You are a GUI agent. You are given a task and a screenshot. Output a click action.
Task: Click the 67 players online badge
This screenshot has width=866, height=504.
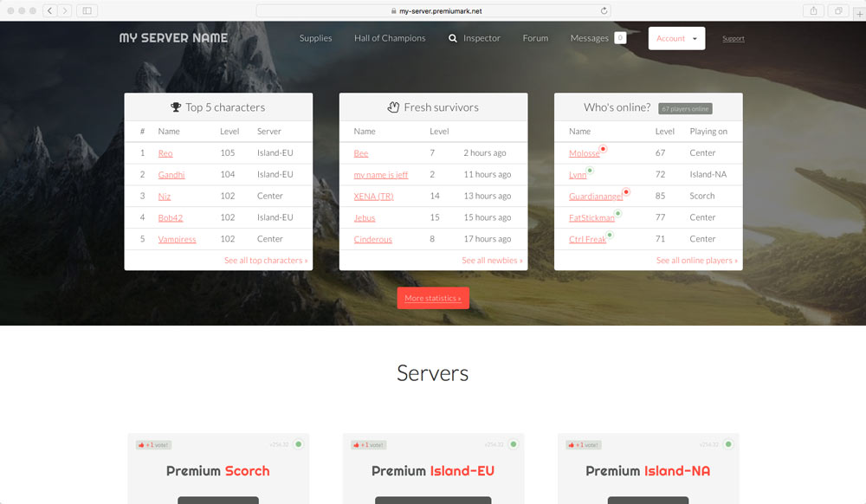(x=685, y=108)
